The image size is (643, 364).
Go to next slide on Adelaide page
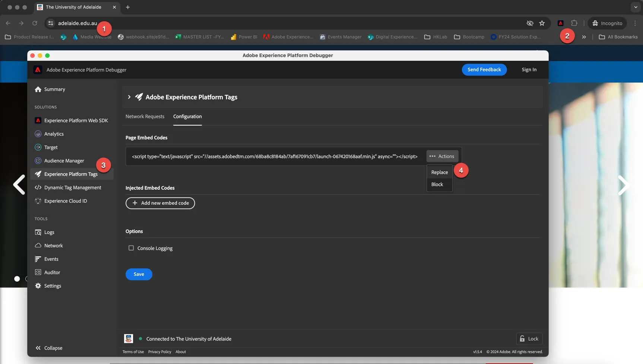[624, 185]
